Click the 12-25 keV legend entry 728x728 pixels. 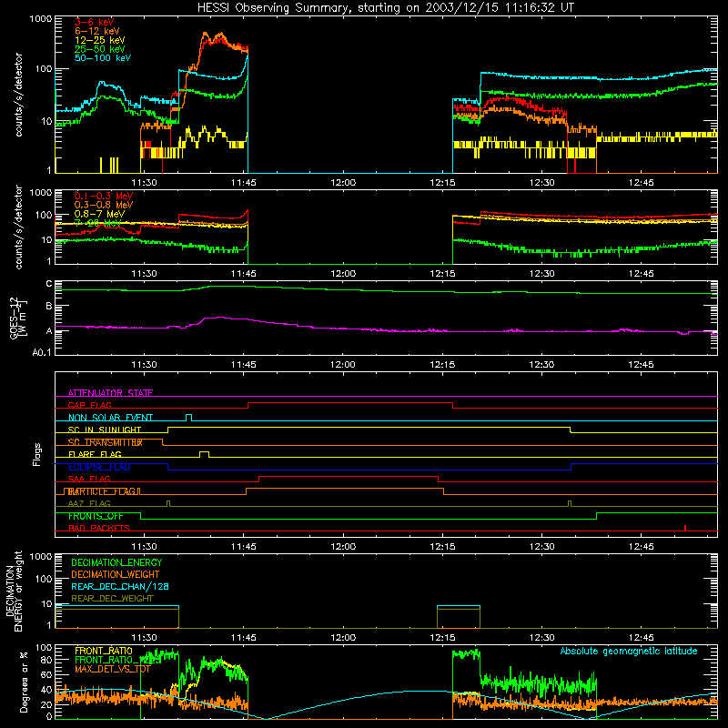coord(99,40)
